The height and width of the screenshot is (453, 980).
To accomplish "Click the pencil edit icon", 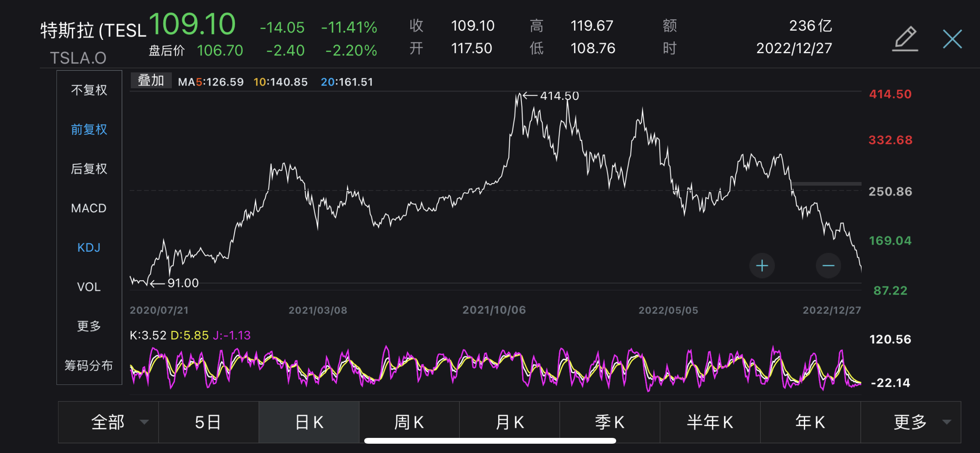I will click(905, 39).
